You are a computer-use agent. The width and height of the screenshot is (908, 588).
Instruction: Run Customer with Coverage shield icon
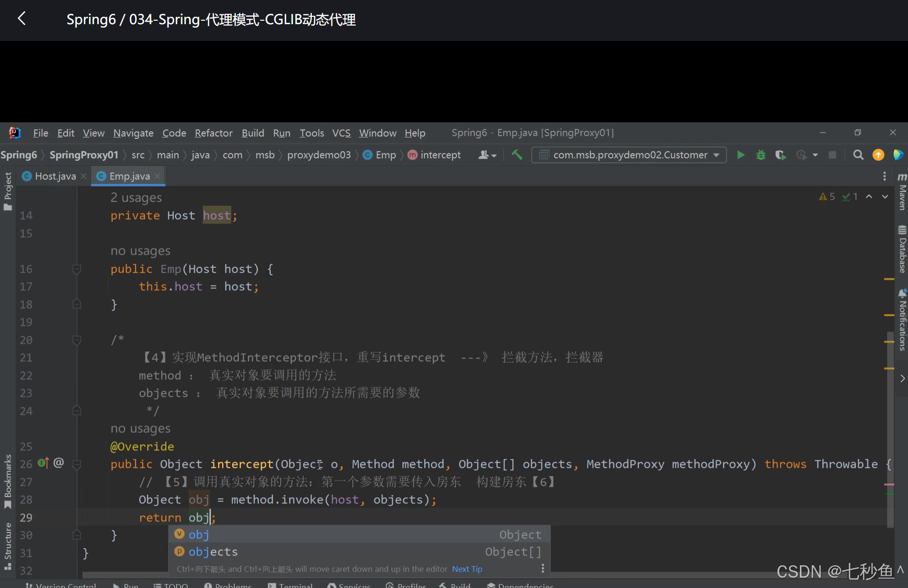click(x=780, y=154)
